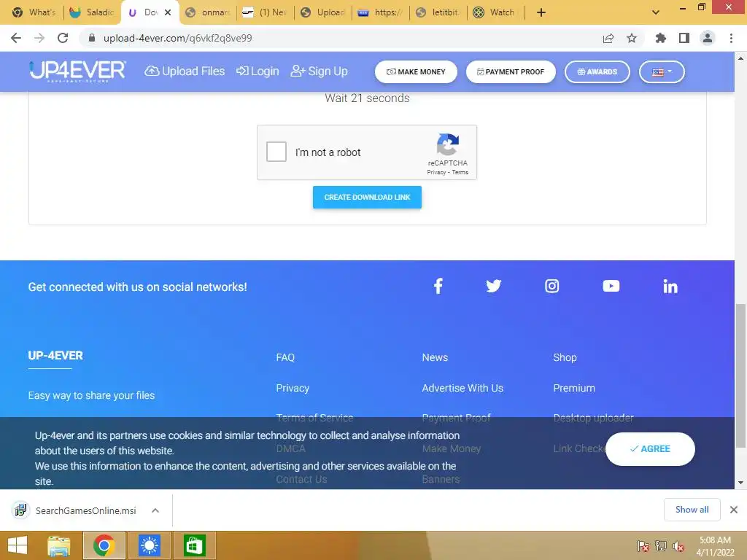This screenshot has height=560, width=747.
Task: Click Show all downloads
Action: tap(692, 510)
